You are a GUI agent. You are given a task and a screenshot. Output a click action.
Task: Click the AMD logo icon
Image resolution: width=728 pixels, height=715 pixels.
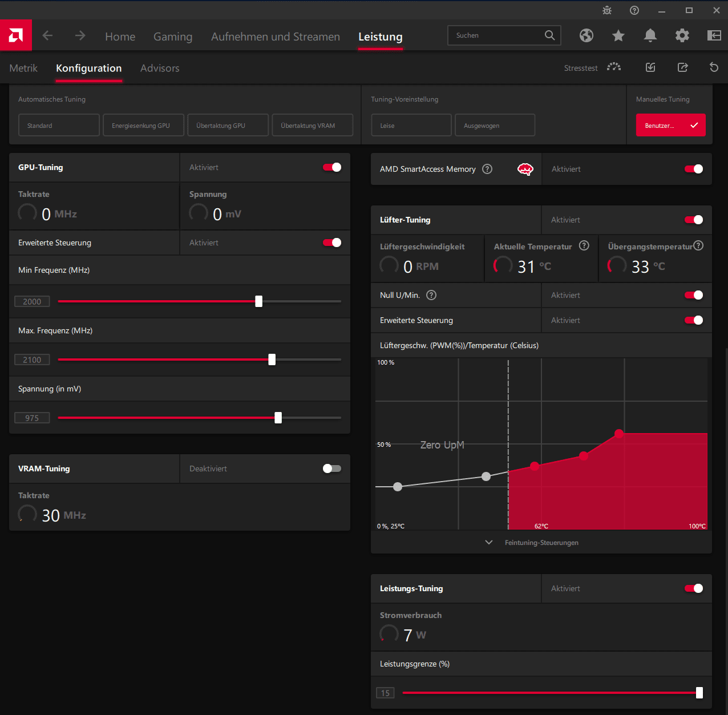[16, 35]
